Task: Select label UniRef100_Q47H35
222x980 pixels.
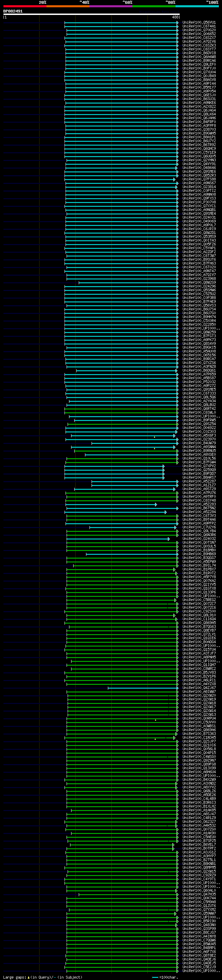Action: click(199, 894)
